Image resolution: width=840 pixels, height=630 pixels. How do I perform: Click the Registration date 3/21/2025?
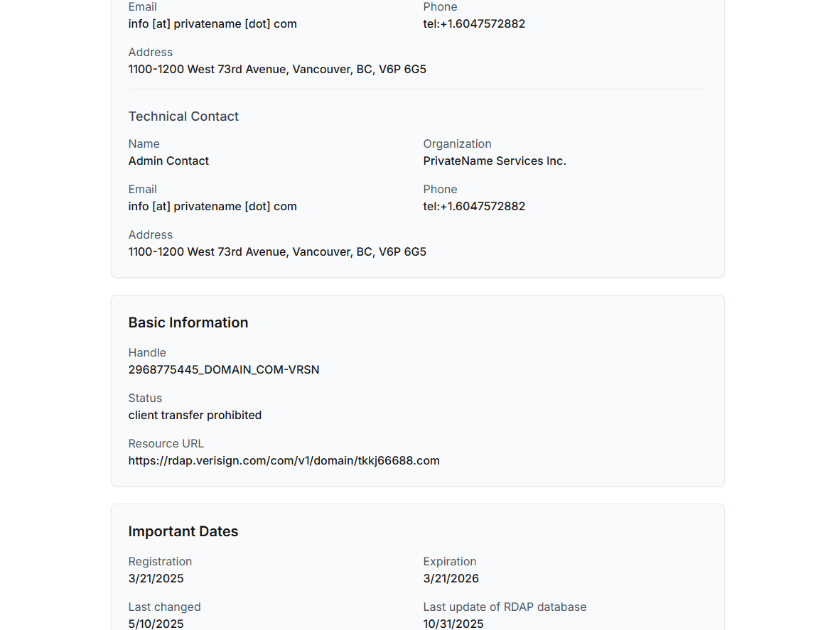point(156,579)
